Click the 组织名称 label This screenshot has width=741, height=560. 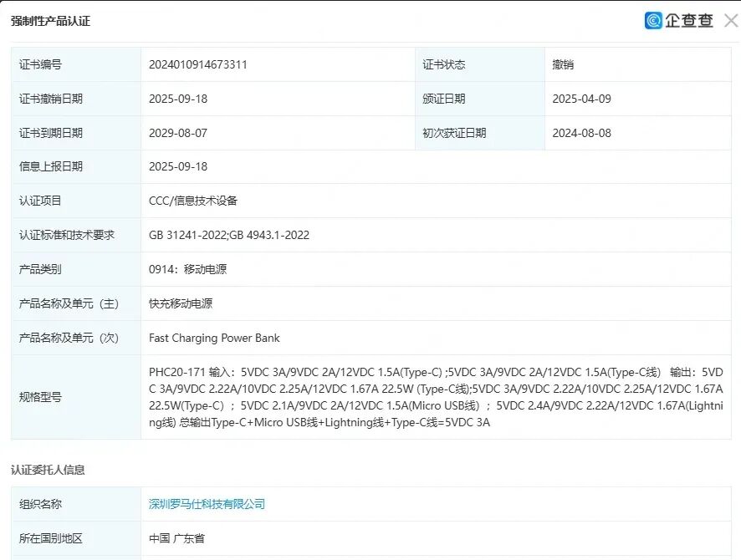(x=40, y=504)
